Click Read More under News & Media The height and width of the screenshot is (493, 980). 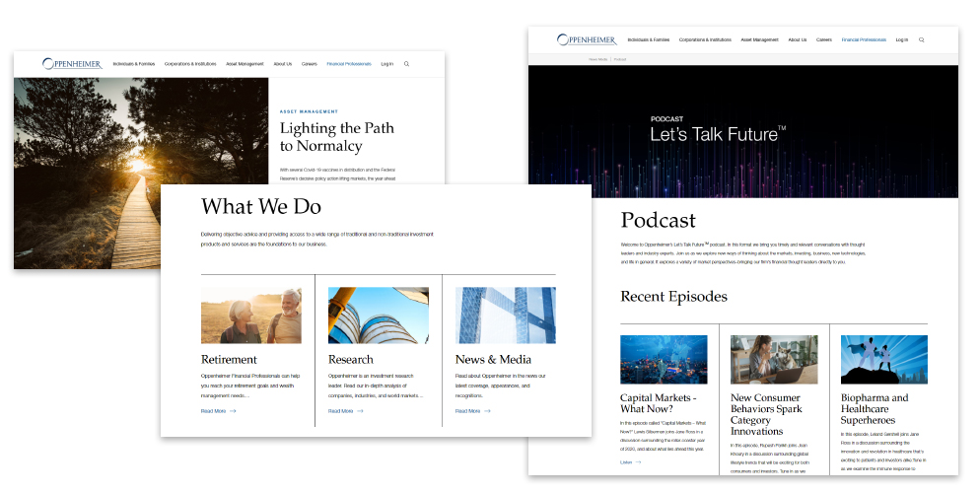[472, 411]
